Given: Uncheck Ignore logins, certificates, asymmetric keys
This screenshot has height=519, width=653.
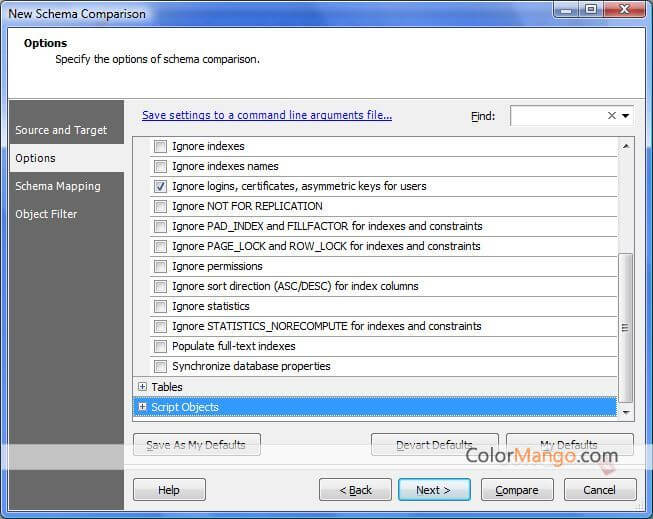Looking at the screenshot, I should point(160,186).
